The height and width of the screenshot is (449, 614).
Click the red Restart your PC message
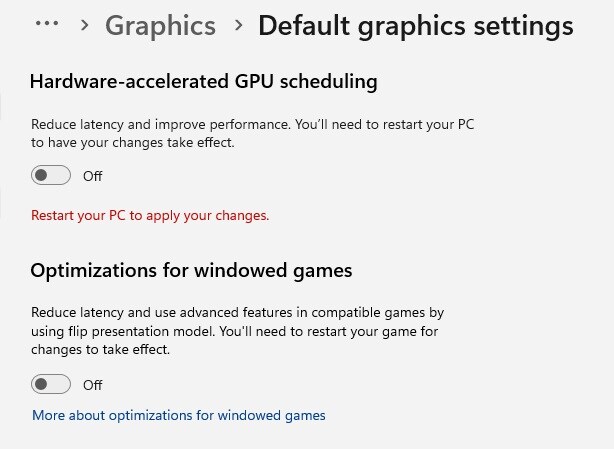tap(150, 215)
